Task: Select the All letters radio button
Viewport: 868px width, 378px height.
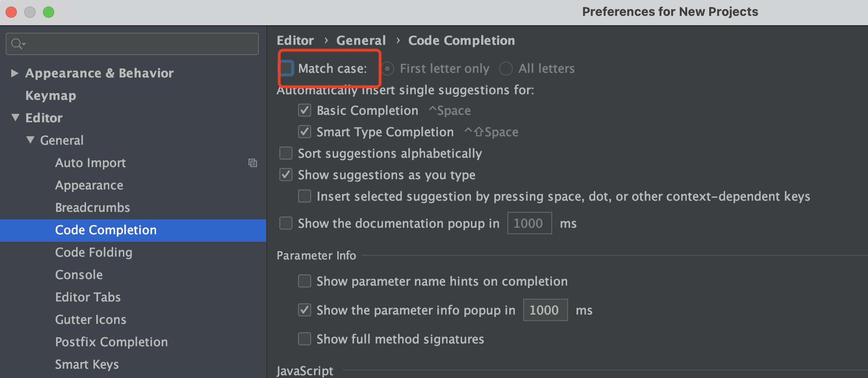Action: click(x=505, y=68)
